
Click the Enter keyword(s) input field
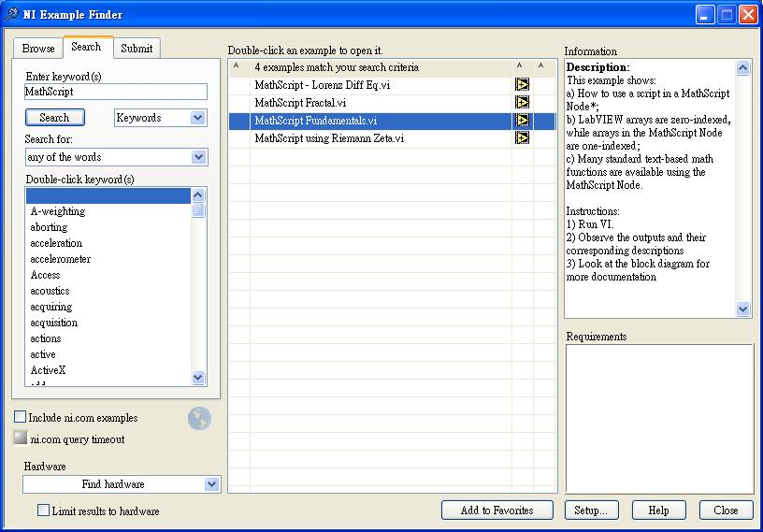pyautogui.click(x=116, y=92)
